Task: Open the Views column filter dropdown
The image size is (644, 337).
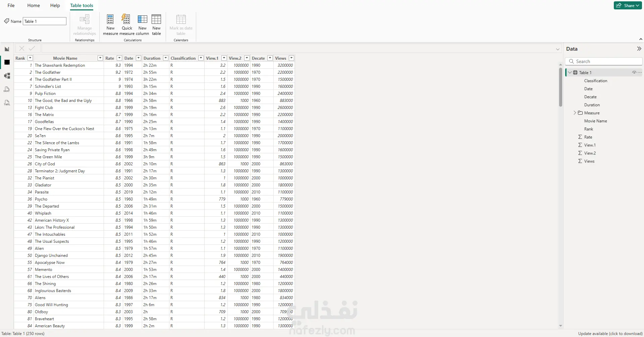Action: [291, 58]
